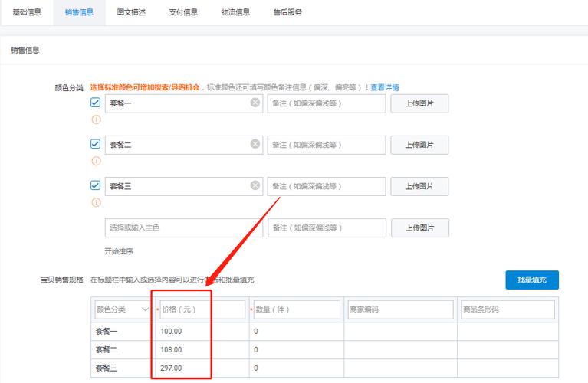Click the info icon under 套餐二
Viewport: 588px width, 383px height.
click(x=97, y=161)
